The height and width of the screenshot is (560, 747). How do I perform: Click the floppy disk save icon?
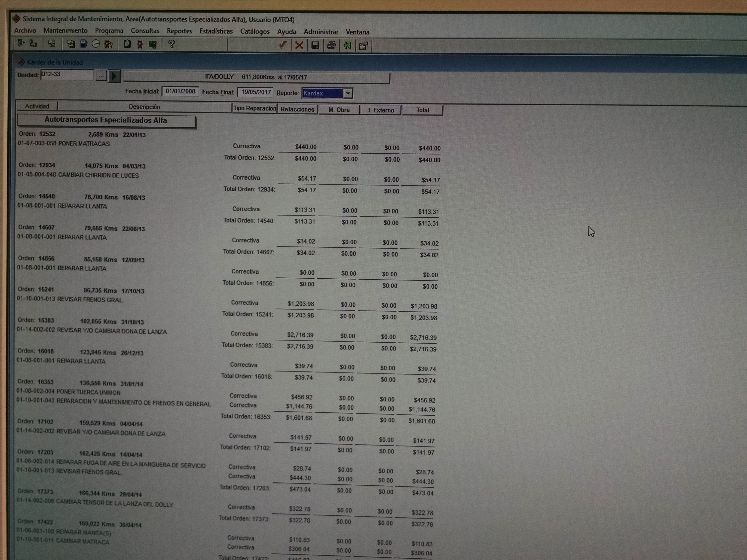point(315,45)
